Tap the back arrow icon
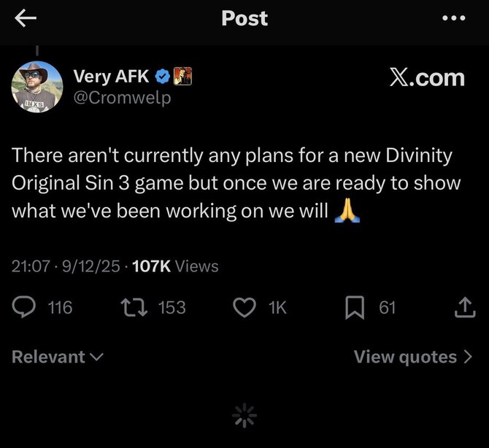The width and height of the screenshot is (489, 448). (25, 19)
